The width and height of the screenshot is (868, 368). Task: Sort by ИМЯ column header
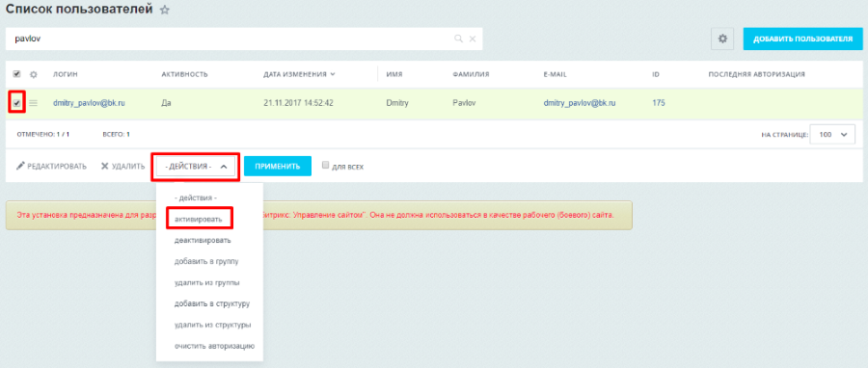tap(394, 74)
